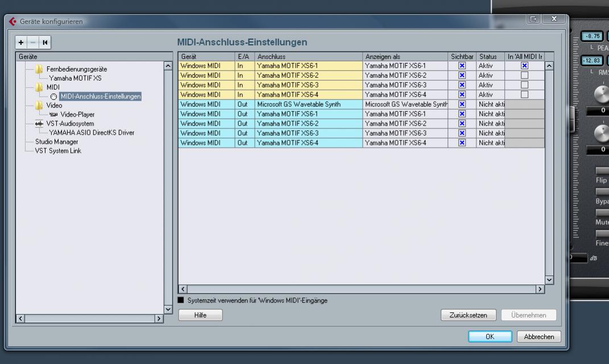Click the minus remove device button

[x=33, y=42]
